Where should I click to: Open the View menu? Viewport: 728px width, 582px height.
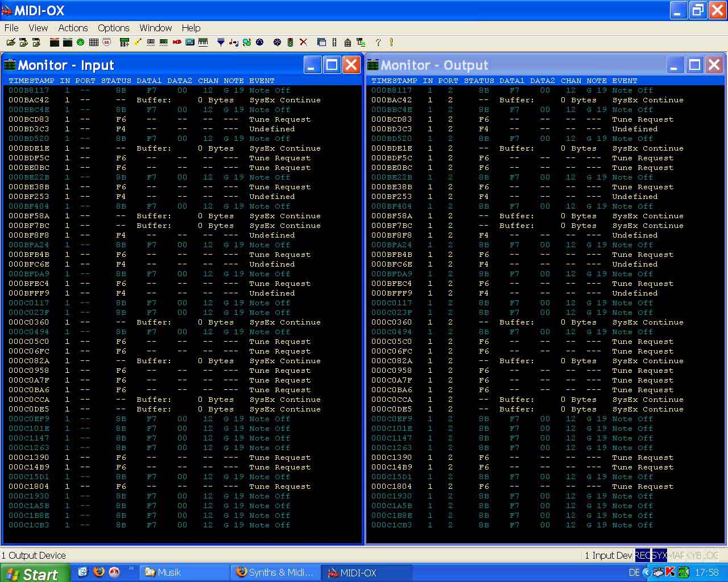[38, 28]
